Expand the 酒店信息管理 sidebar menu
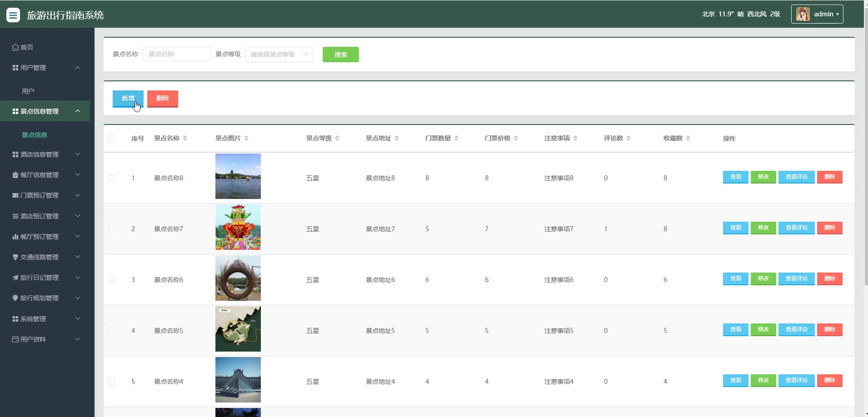This screenshot has width=868, height=417. click(45, 154)
